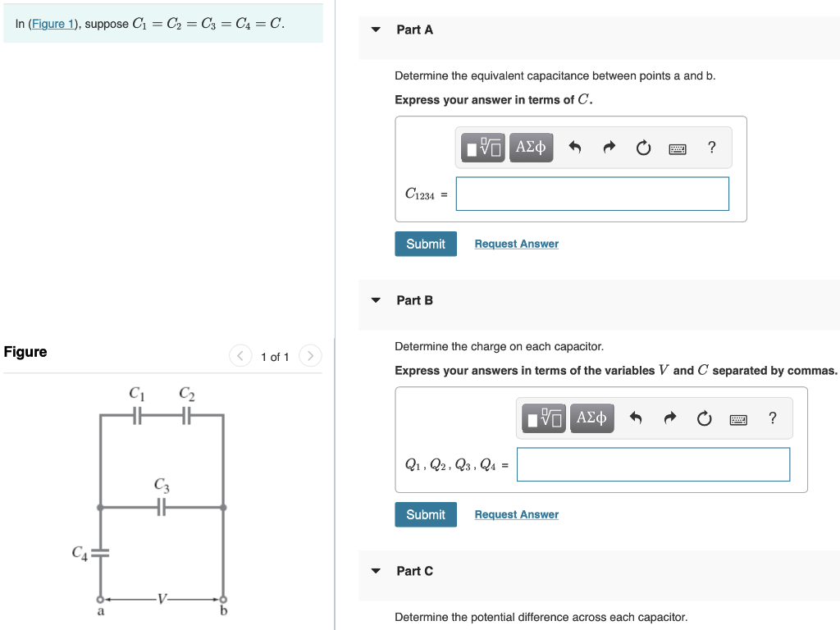840x630 pixels.
Task: Submit the Part B answer
Action: pos(425,514)
